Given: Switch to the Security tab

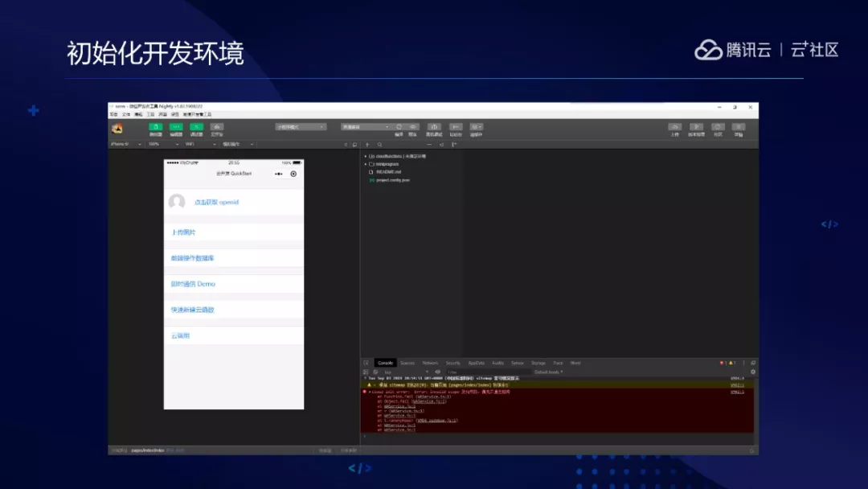Looking at the screenshot, I should tap(452, 363).
